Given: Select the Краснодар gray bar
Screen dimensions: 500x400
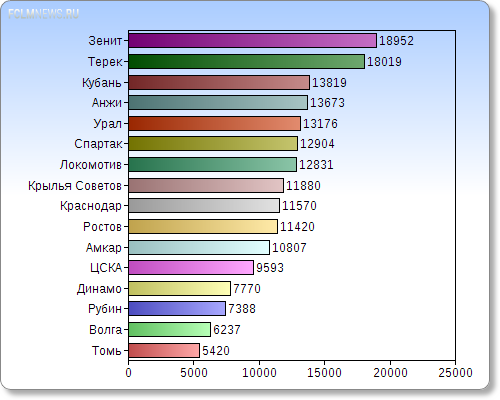Looking at the screenshot, I should 204,206.
